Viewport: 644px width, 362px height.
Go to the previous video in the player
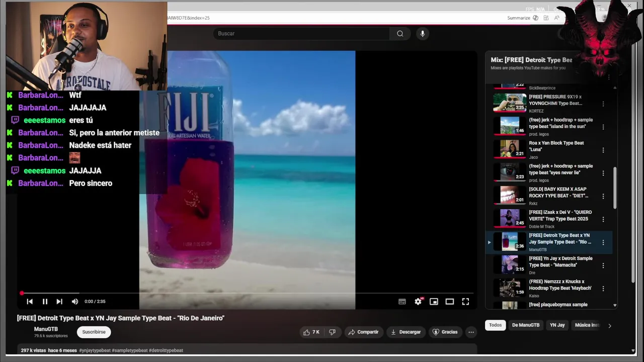[x=30, y=301]
